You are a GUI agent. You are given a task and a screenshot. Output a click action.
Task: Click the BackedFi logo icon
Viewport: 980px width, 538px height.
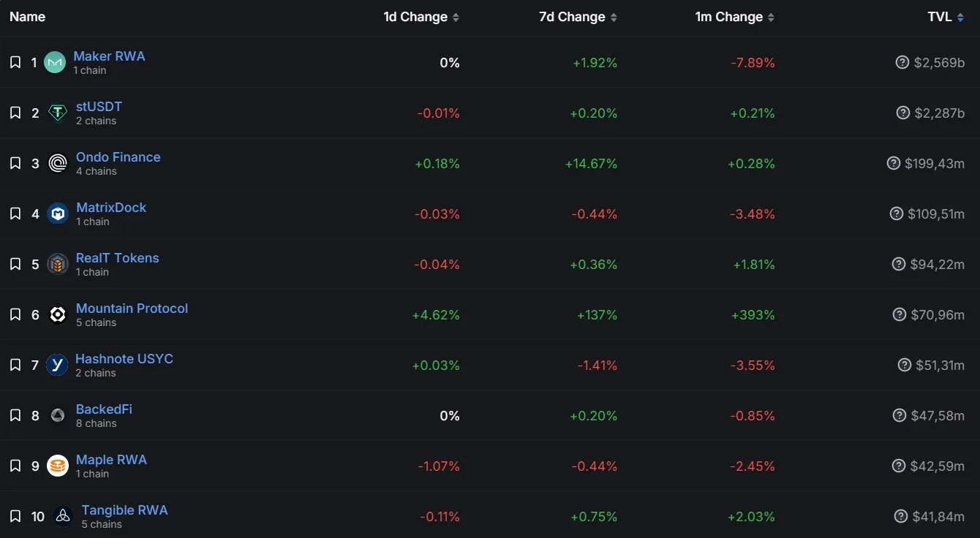coord(58,416)
